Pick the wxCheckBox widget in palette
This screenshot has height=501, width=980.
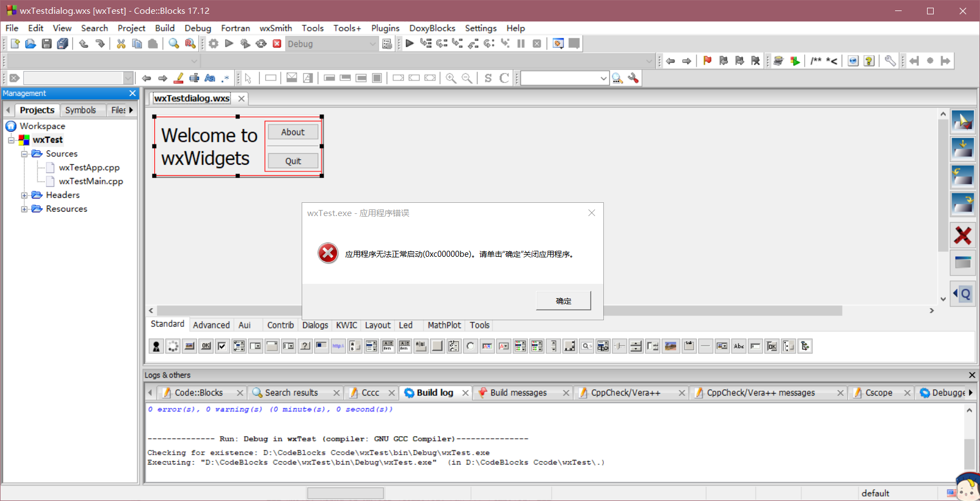222,346
